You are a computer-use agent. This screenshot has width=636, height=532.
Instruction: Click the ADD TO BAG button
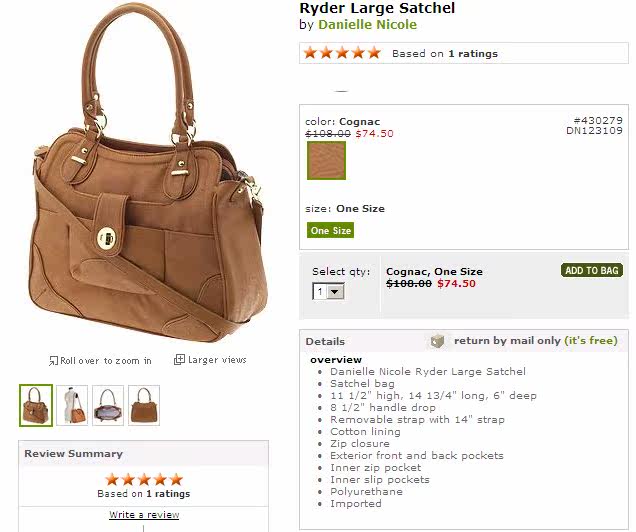tap(592, 270)
